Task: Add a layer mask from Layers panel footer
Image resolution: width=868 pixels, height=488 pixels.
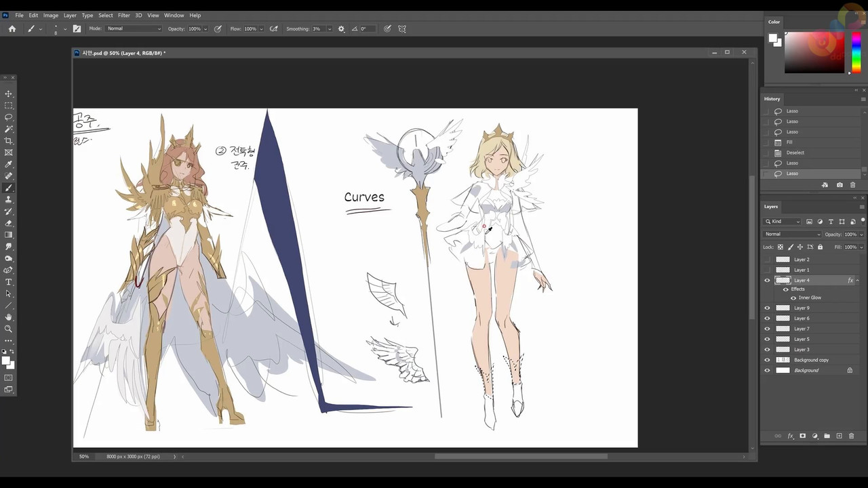Action: click(802, 436)
